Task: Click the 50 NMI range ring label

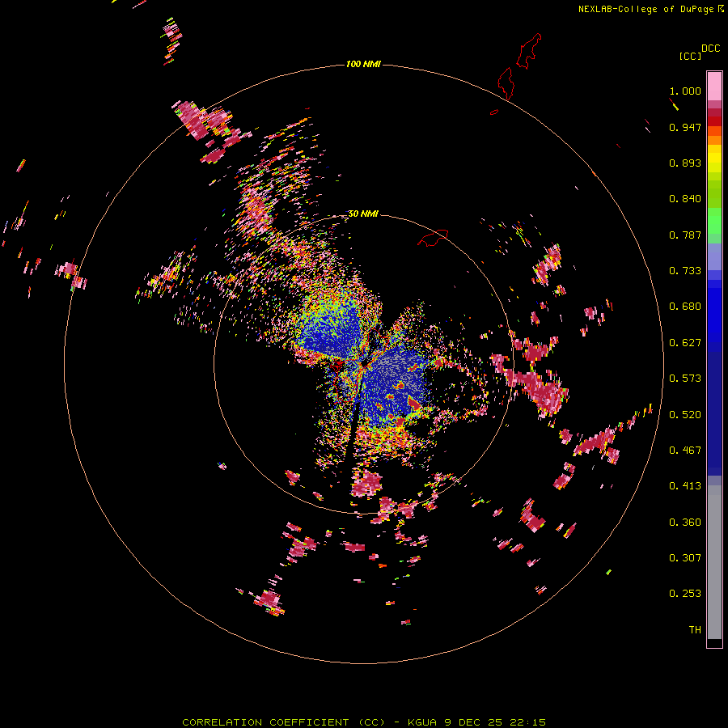Action: coord(363,214)
